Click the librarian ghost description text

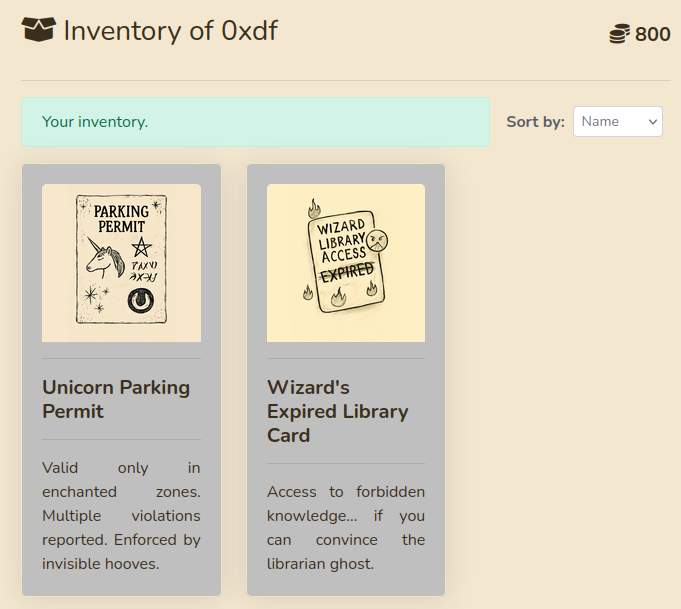tap(346, 527)
